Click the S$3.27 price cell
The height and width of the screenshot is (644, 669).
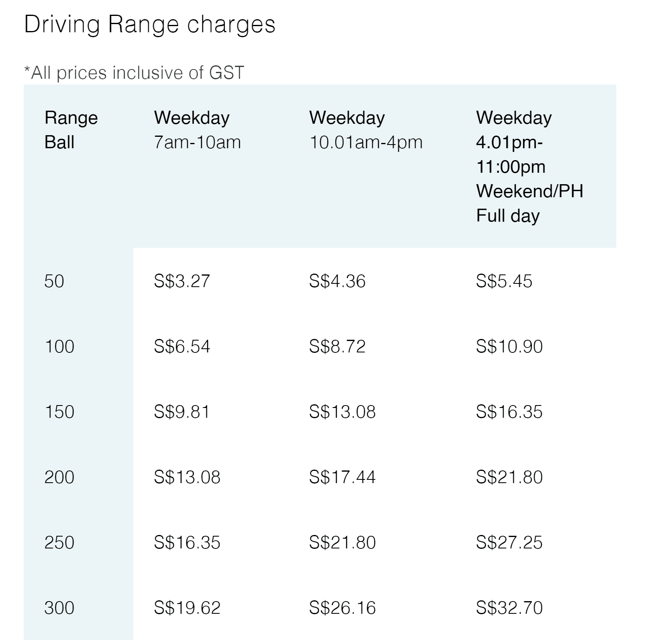pyautogui.click(x=182, y=281)
